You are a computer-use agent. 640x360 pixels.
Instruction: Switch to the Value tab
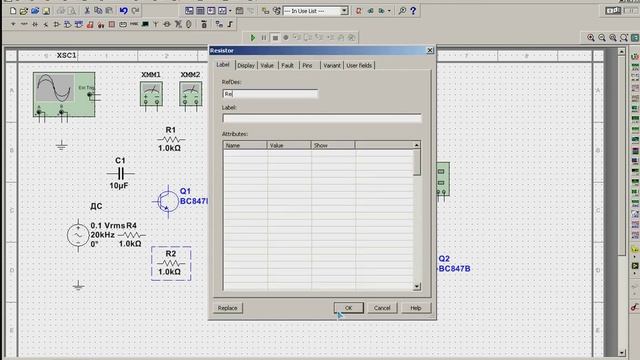(x=267, y=65)
